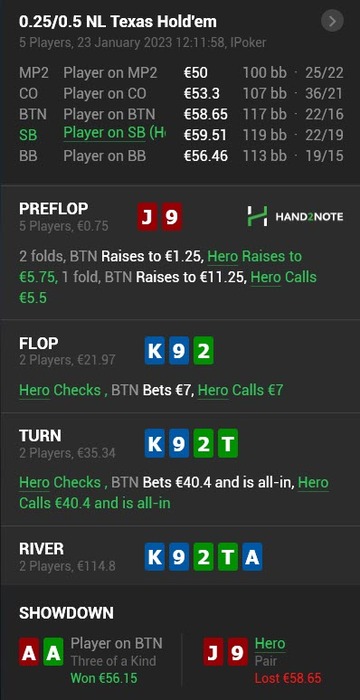Open the Player on SB hero link
The image size is (360, 700).
[114, 133]
